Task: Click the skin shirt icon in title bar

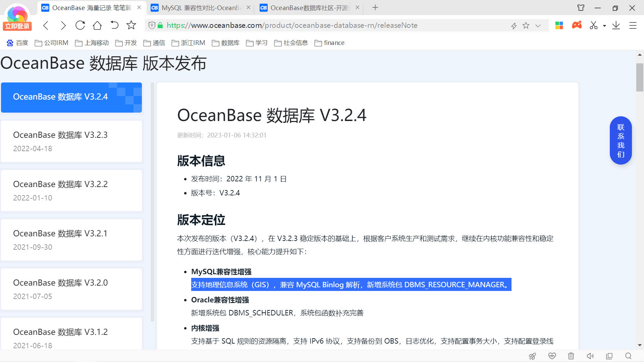Action: coord(581,8)
